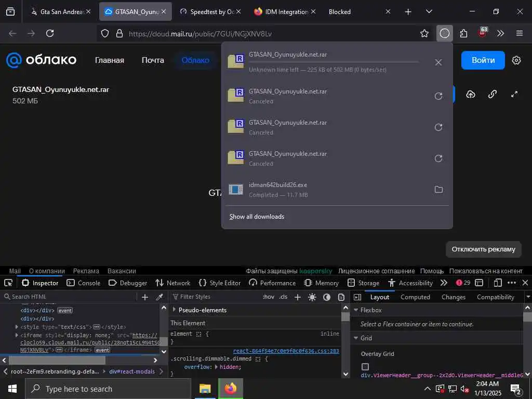Retry the second canceled GTASAN download
The image size is (532, 399).
[x=438, y=127]
